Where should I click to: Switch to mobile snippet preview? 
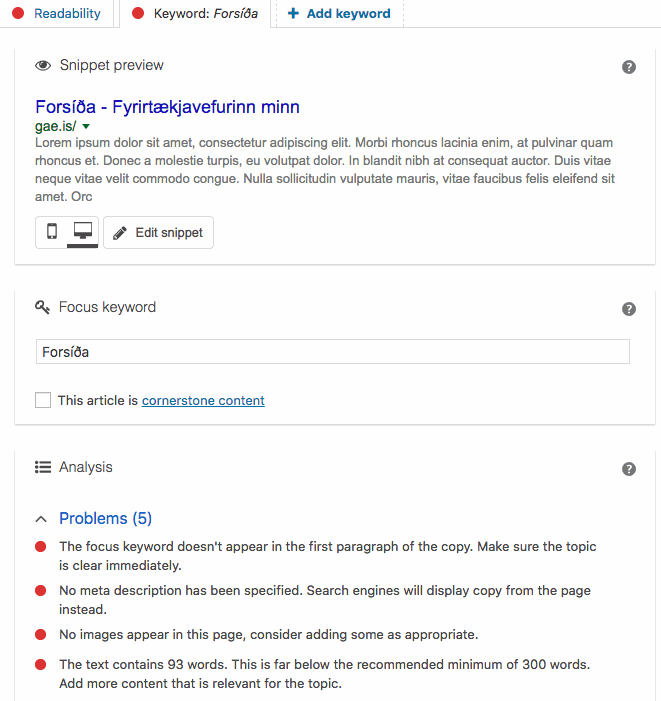click(52, 232)
